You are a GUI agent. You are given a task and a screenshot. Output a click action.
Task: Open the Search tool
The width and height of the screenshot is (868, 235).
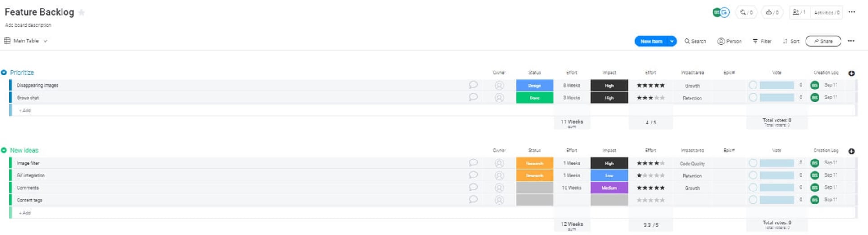695,41
